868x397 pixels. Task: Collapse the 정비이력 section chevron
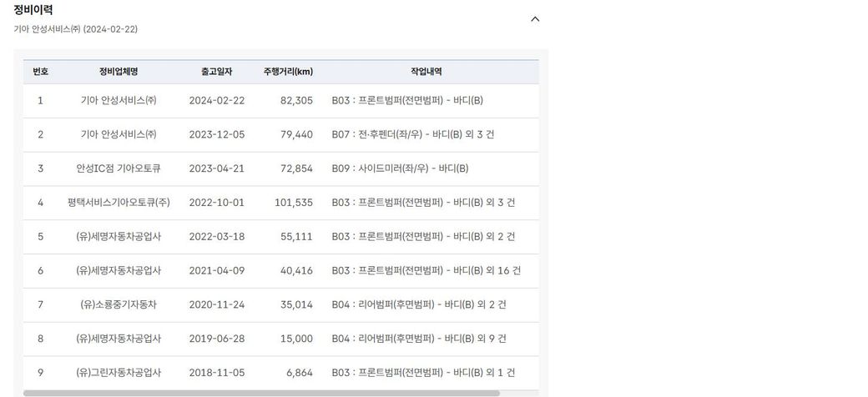coord(535,19)
